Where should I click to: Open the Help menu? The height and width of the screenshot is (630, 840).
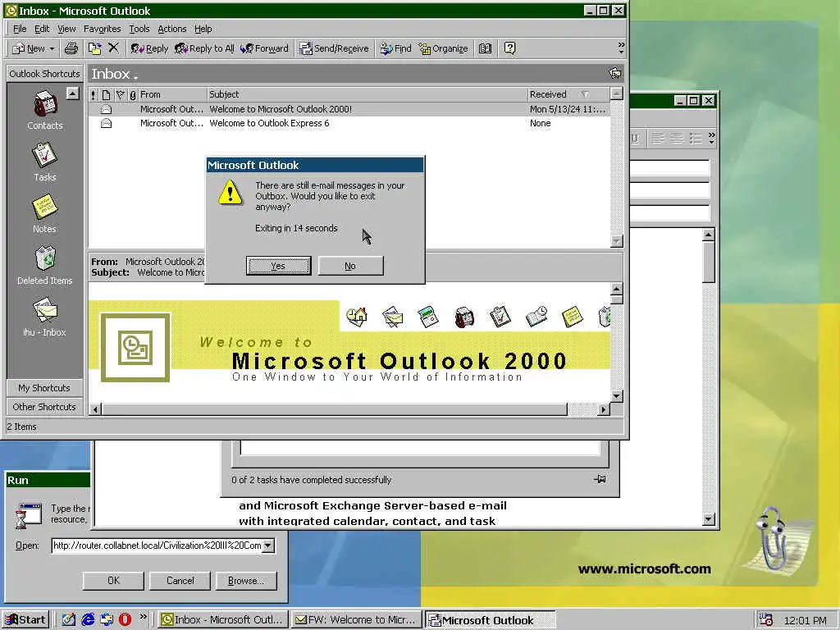pyautogui.click(x=203, y=29)
